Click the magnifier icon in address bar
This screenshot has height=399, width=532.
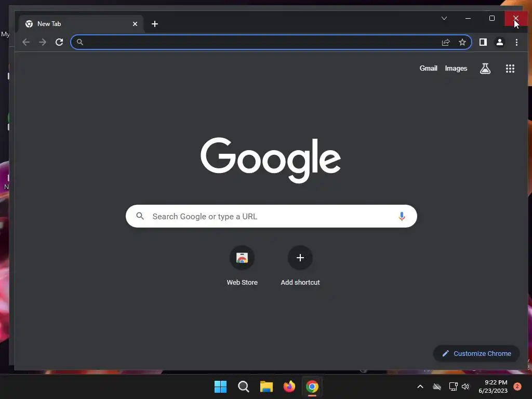pyautogui.click(x=79, y=42)
